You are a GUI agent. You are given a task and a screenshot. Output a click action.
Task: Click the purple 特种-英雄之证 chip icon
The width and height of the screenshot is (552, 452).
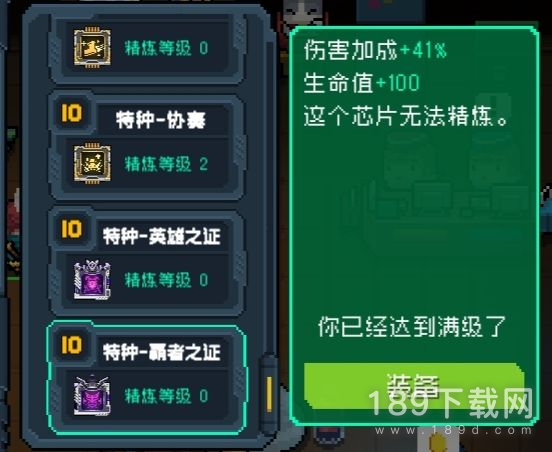[x=92, y=280]
